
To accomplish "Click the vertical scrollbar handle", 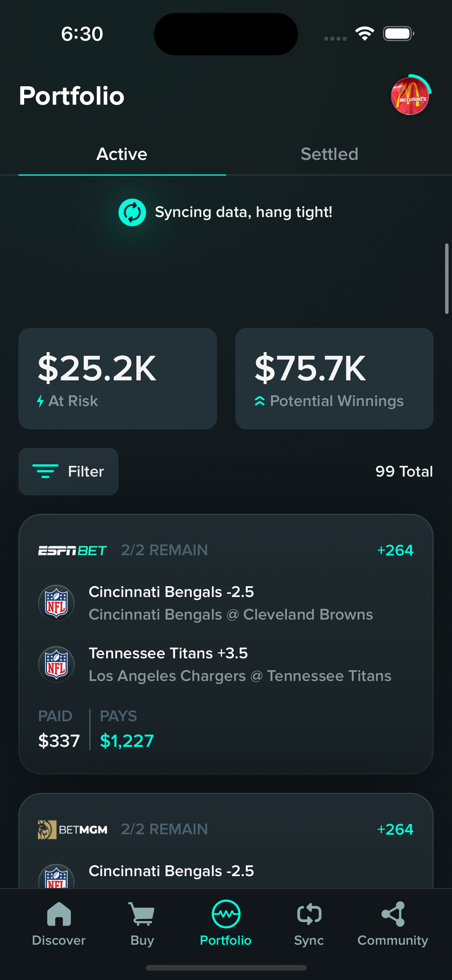I will (447, 279).
